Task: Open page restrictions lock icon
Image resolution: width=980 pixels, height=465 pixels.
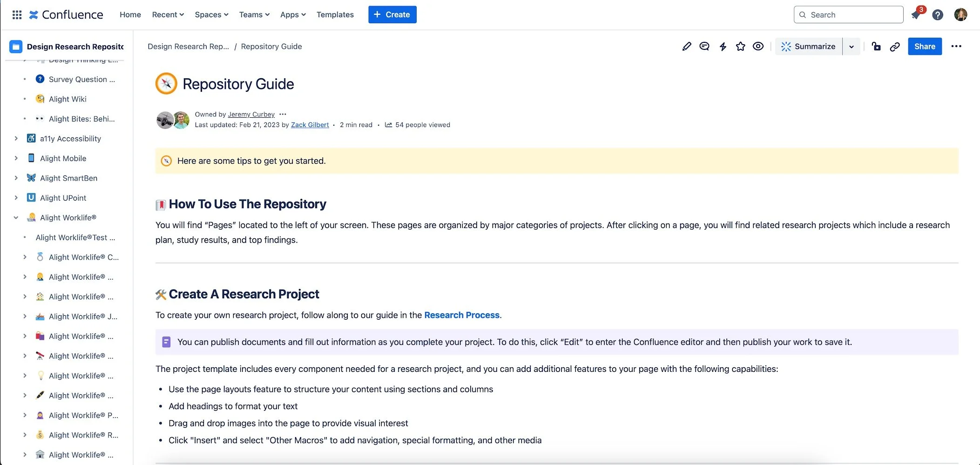Action: tap(876, 47)
